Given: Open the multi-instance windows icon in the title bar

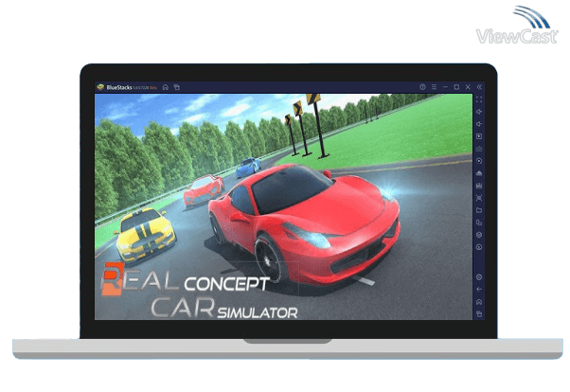Looking at the screenshot, I should pyautogui.click(x=177, y=87).
